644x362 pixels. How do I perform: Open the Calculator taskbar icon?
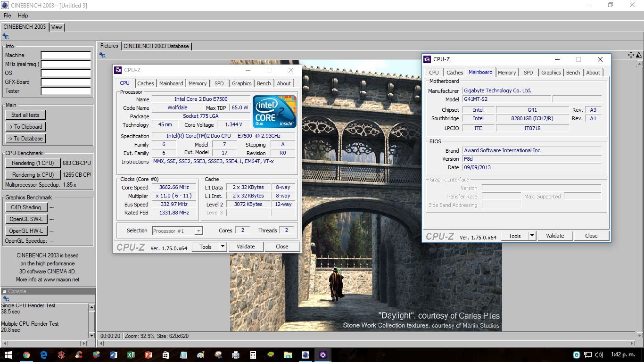(253, 355)
